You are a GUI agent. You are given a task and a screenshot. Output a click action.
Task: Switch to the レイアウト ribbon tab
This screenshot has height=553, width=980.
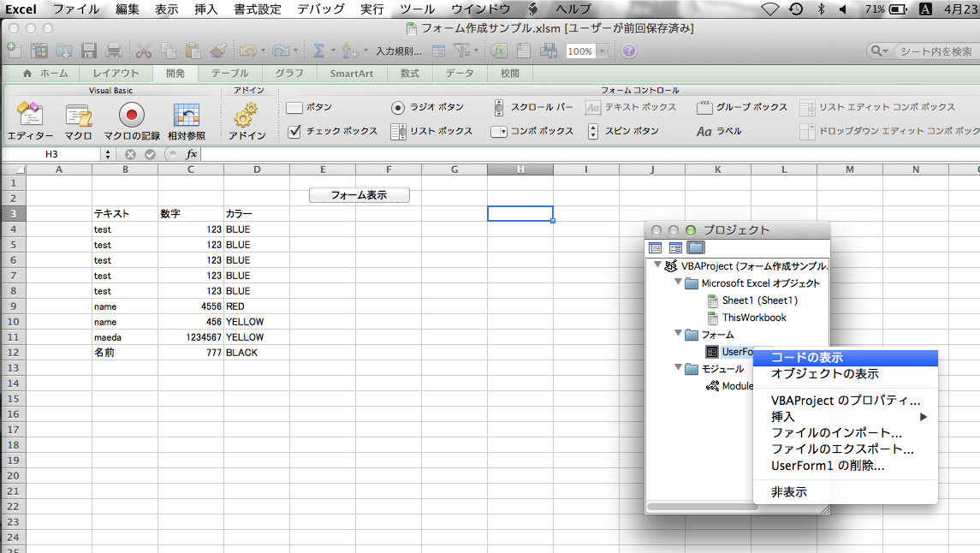coord(116,74)
